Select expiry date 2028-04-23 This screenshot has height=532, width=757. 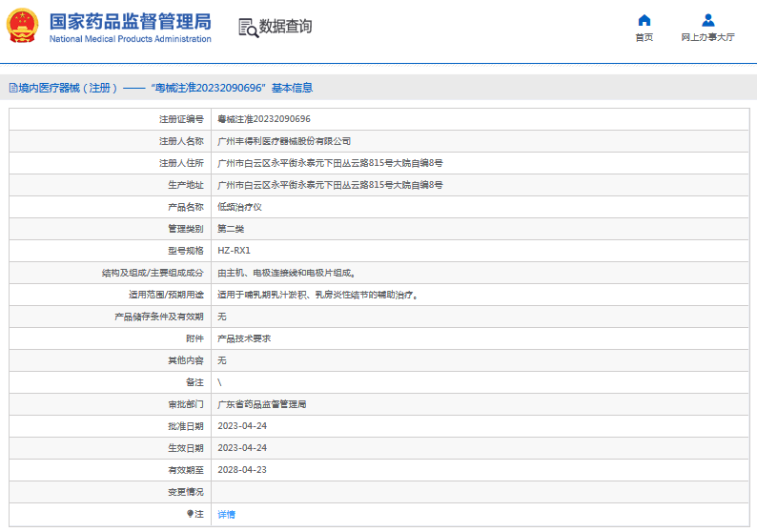(x=242, y=470)
